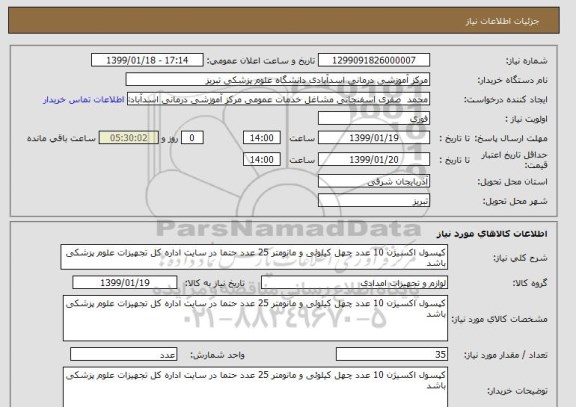
Task: Click the label حداقل تاریخ اعتبار قیمت
Action: [514, 160]
